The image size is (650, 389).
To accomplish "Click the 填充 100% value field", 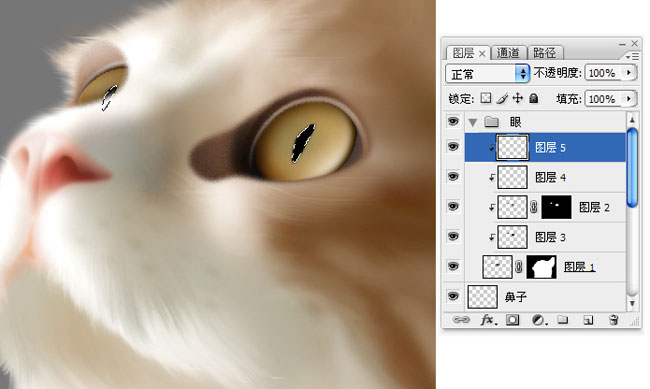I will click(x=604, y=99).
